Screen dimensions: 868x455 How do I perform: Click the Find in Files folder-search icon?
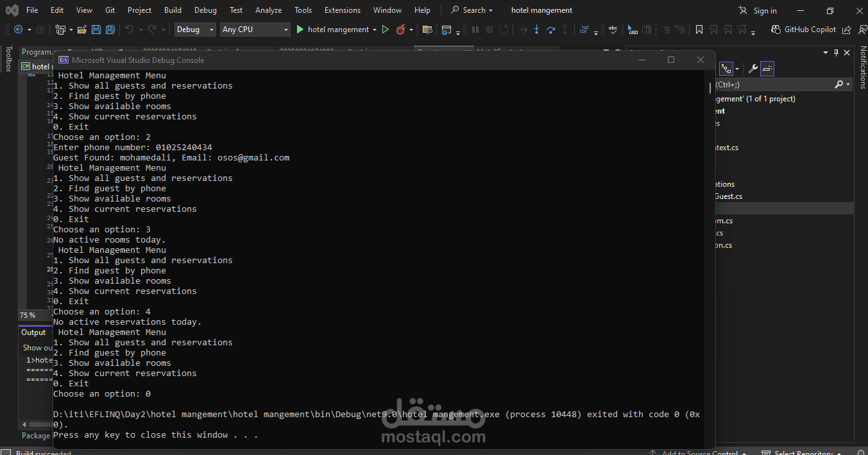(x=427, y=30)
